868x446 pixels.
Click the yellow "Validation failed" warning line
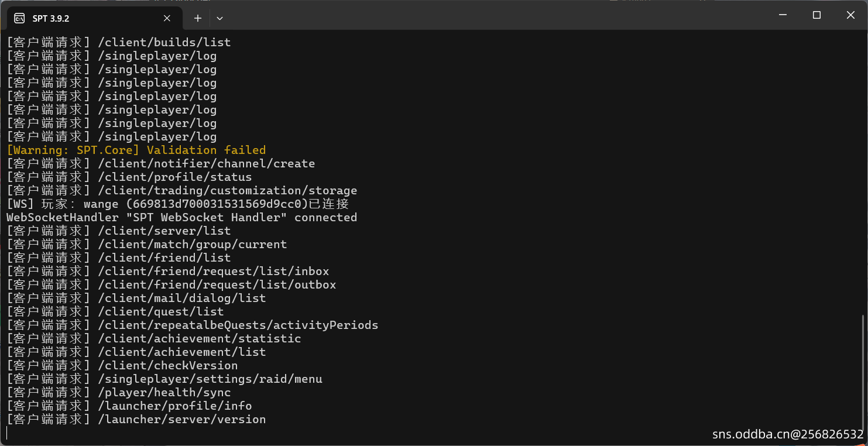[136, 150]
